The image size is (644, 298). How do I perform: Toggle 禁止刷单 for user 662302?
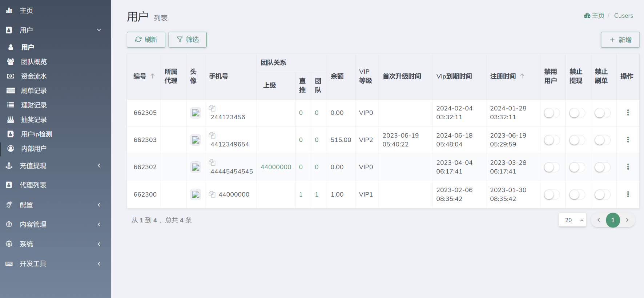coord(602,167)
